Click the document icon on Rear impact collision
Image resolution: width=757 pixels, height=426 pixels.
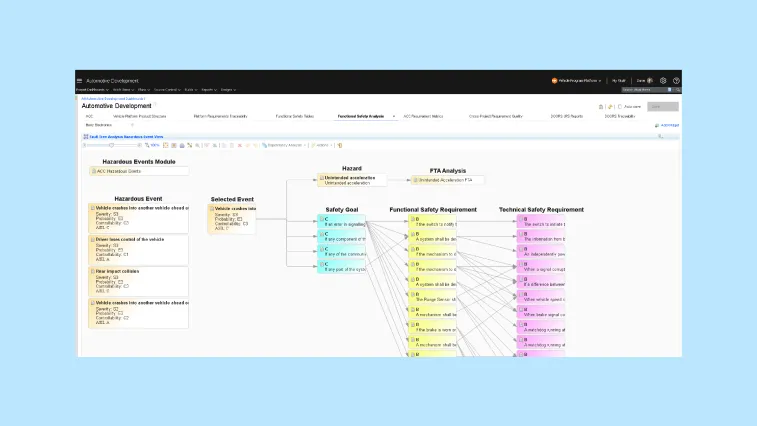click(93, 271)
